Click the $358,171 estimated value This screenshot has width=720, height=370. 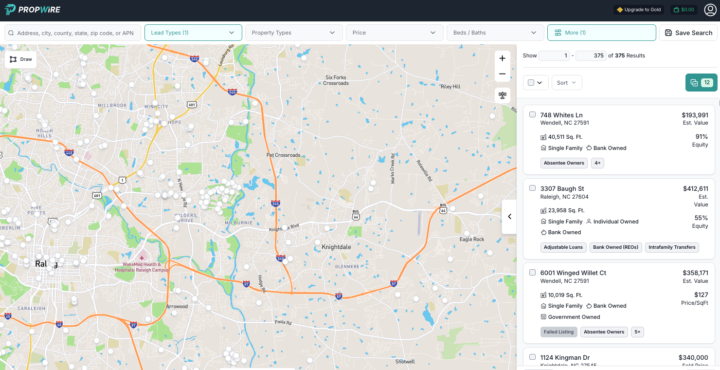[695, 273]
